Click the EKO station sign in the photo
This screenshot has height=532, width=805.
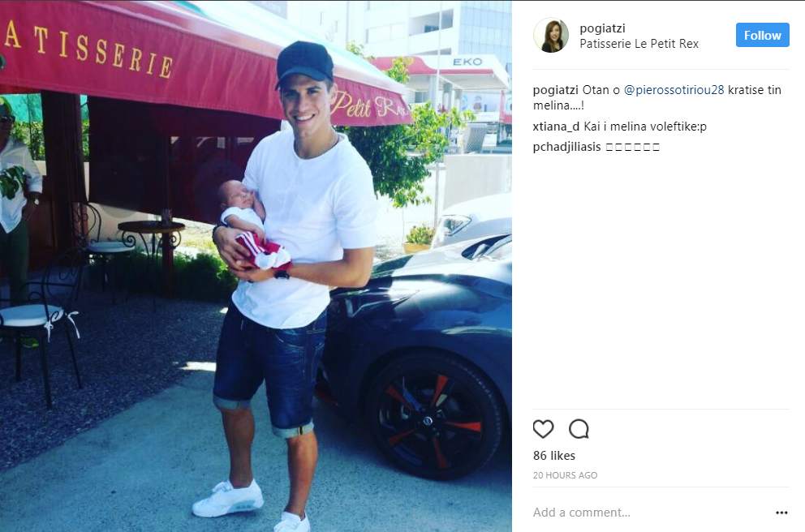[x=467, y=62]
